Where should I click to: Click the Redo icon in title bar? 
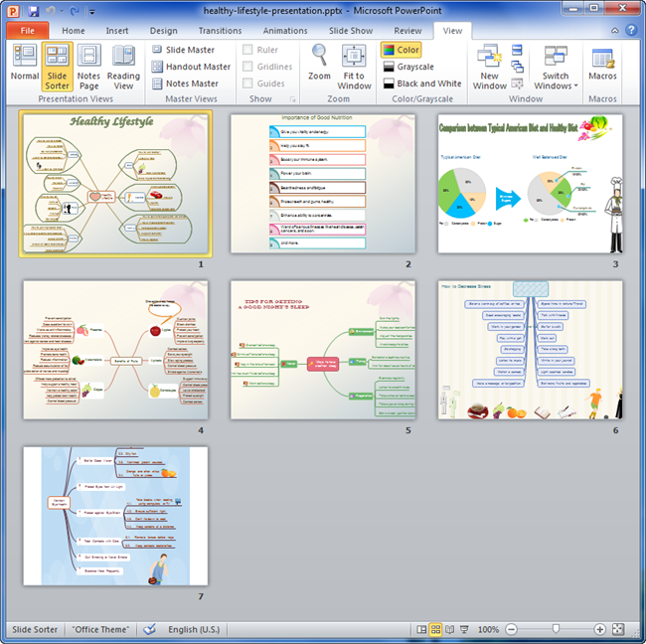pos(75,11)
